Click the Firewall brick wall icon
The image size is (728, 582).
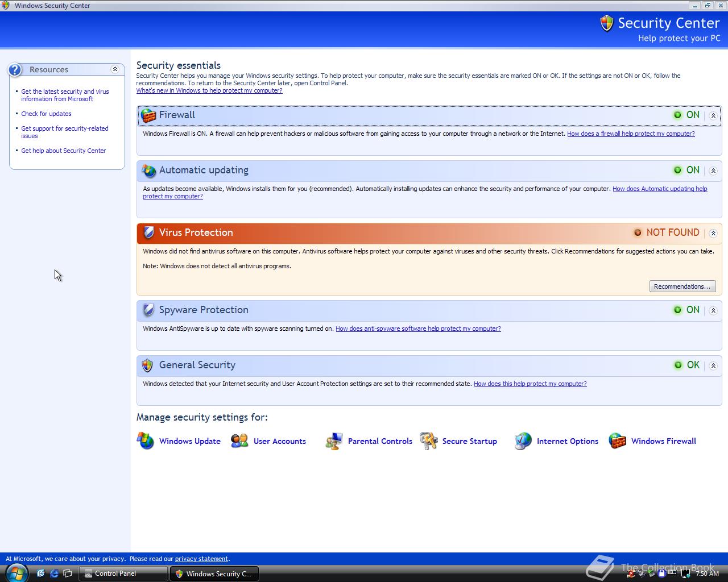[148, 115]
